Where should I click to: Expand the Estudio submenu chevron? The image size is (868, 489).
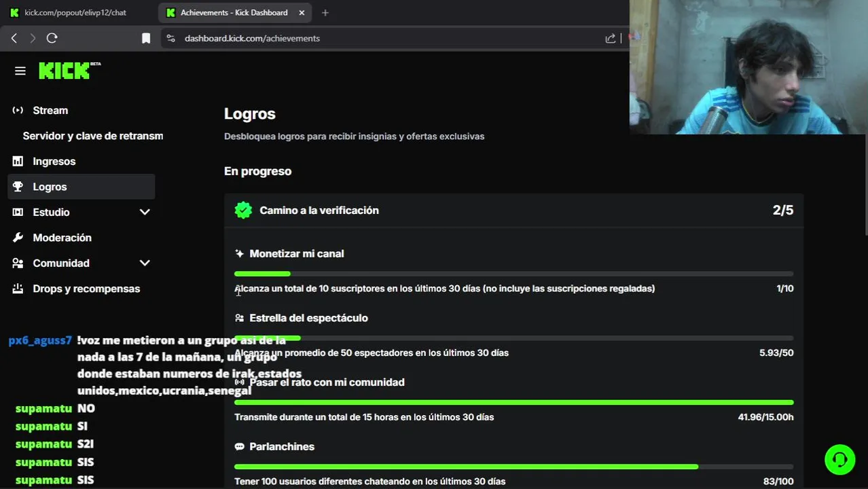tap(145, 212)
